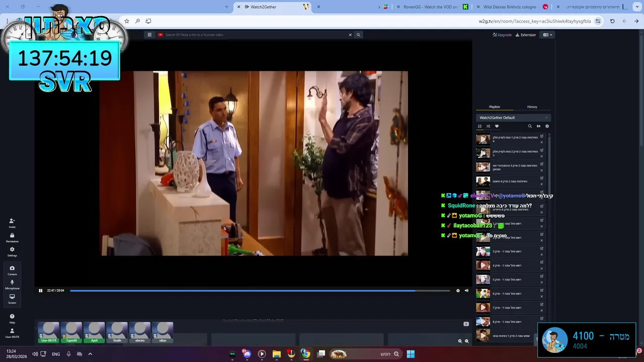Click the apps grid icon beside search
The image size is (644, 362).
(x=149, y=35)
